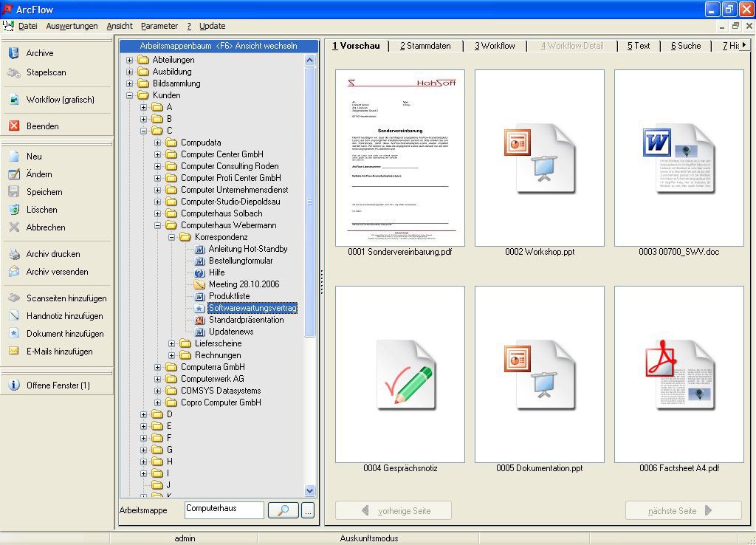Open the Archive icon in sidebar

[x=14, y=53]
